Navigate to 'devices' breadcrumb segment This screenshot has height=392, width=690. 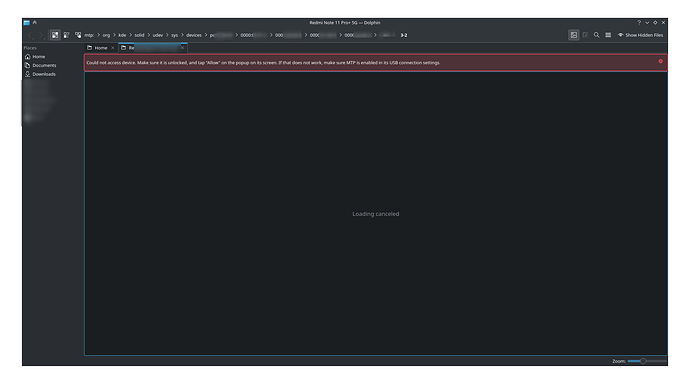[194, 35]
